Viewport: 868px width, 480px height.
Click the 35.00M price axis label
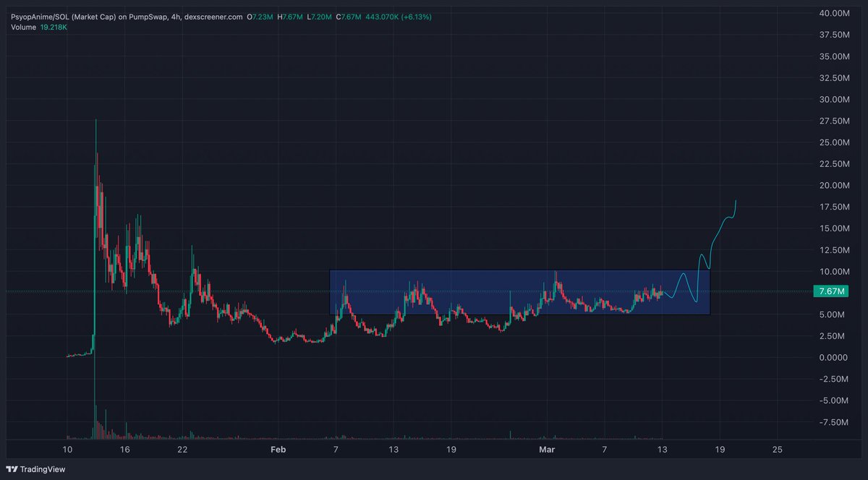point(834,56)
